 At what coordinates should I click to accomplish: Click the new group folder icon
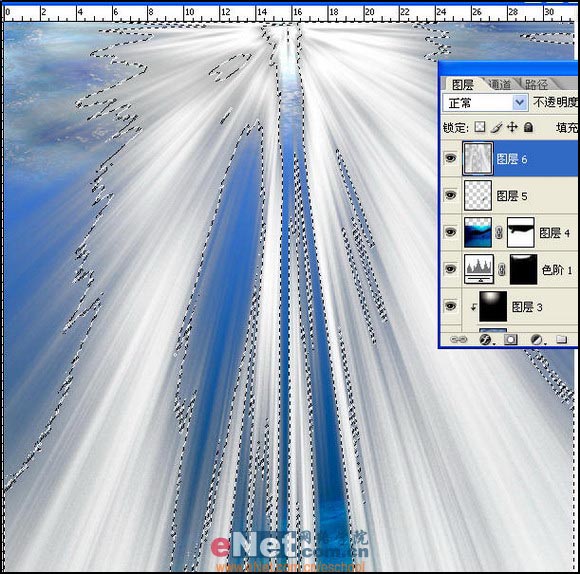(x=562, y=339)
